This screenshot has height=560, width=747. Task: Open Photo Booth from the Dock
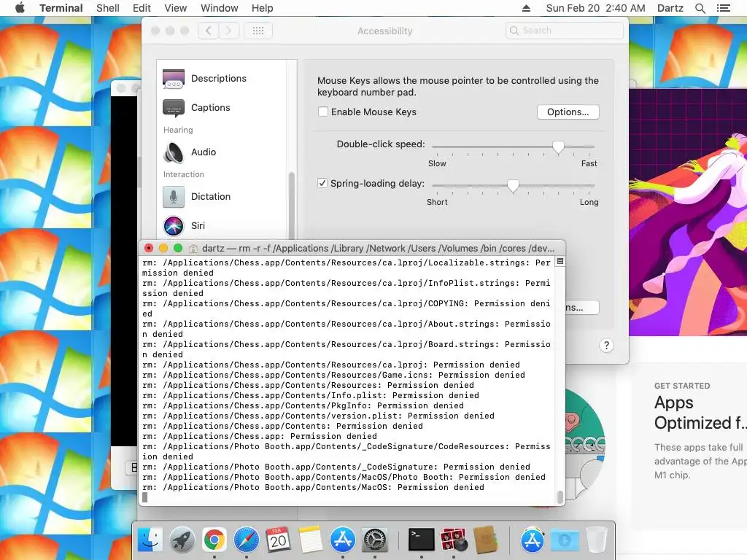(454, 540)
